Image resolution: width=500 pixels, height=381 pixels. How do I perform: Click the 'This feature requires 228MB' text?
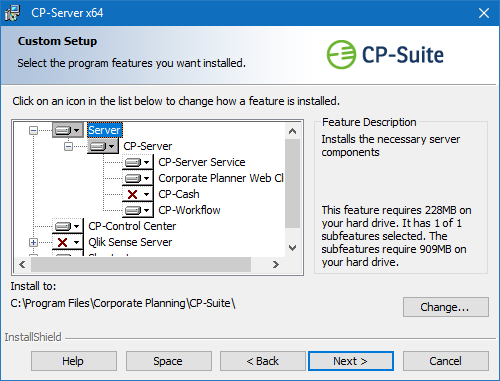pos(396,236)
